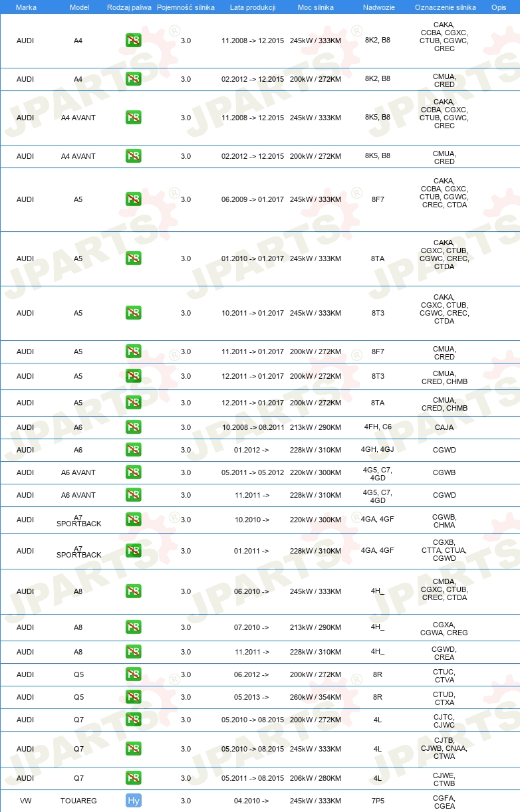
Task: Click the 06.2009 -> 01.2017 production dates cell
Action: [253, 199]
